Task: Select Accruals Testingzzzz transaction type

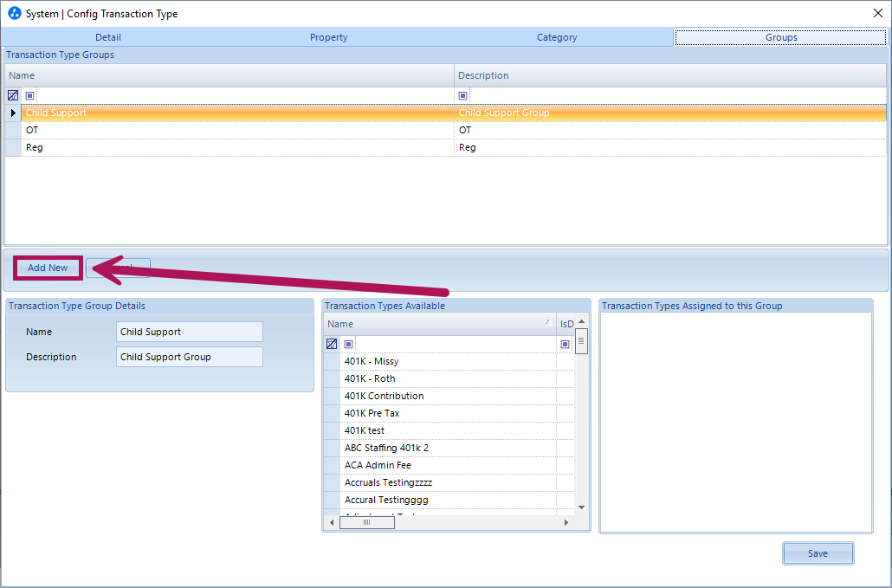Action: coord(449,483)
